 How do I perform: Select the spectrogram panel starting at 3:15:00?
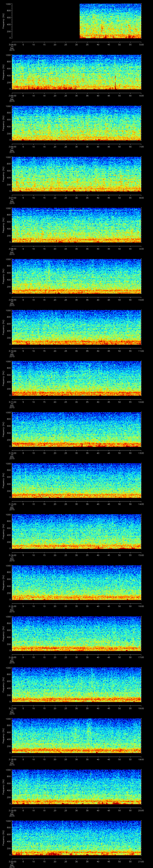click(77, 583)
